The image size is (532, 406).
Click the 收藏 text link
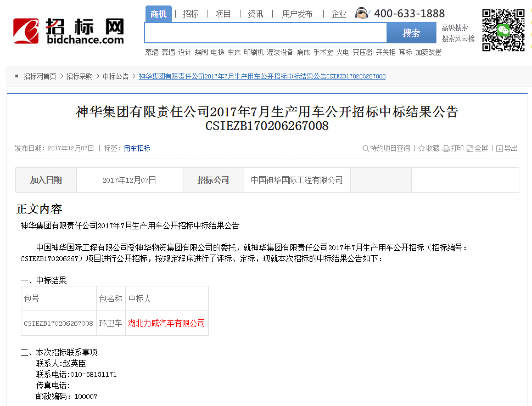433,148
